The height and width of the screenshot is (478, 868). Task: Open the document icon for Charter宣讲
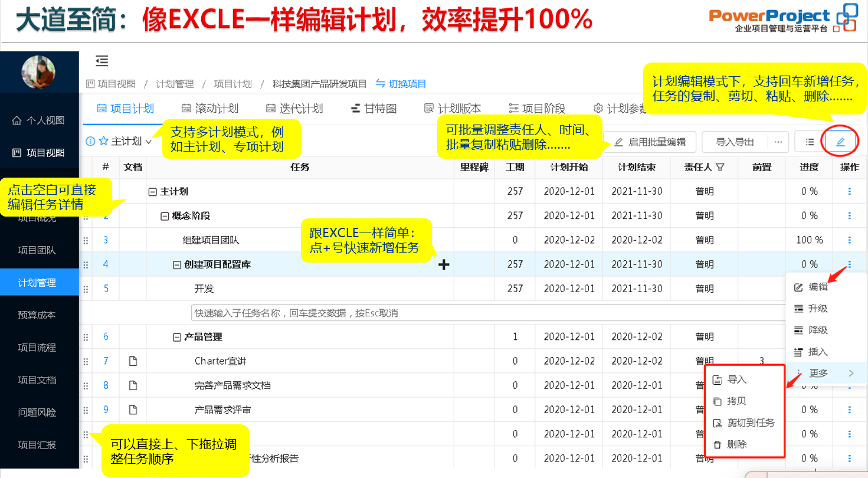click(133, 361)
